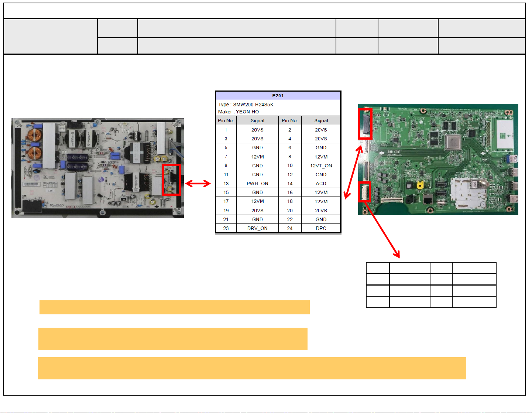The image size is (532, 413).
Task: Select the 20VS signal beside pin 2
Action: coord(321,130)
